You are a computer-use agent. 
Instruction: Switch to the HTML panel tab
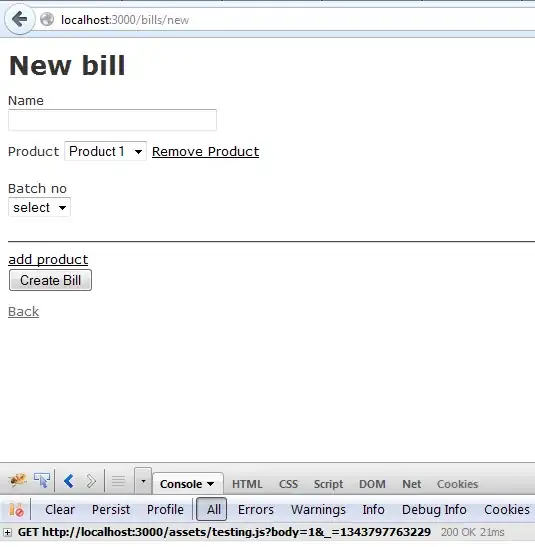coord(247,484)
